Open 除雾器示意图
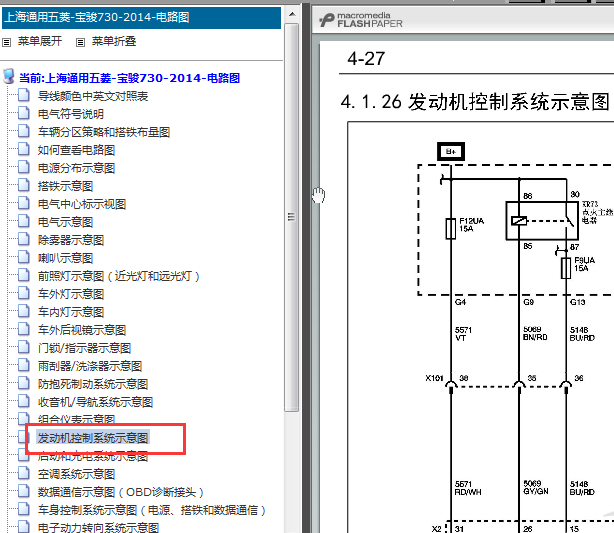Viewport: 614px width, 533px height. (x=71, y=240)
